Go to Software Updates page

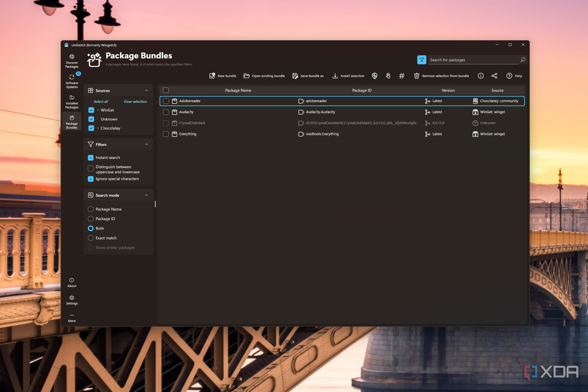(72, 81)
